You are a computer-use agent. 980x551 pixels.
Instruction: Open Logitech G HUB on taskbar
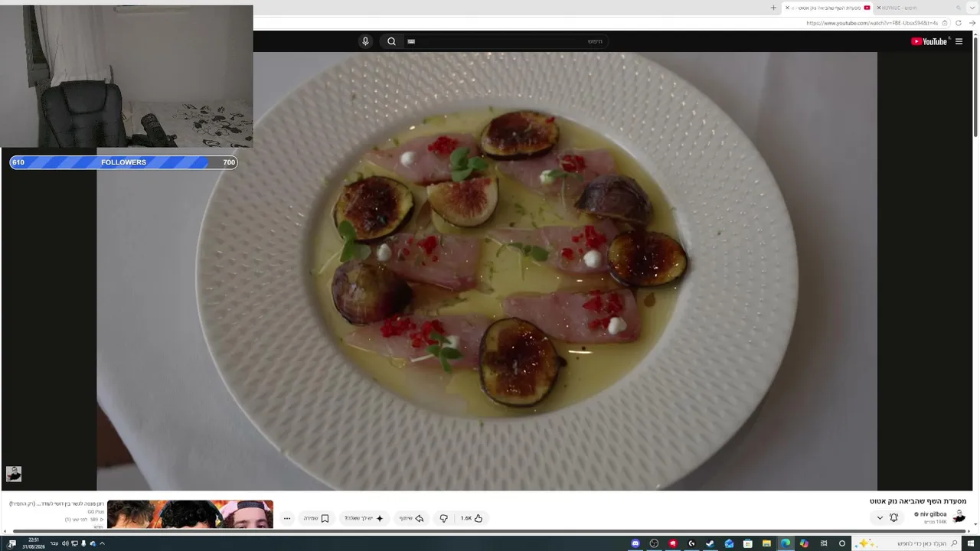pyautogui.click(x=691, y=543)
